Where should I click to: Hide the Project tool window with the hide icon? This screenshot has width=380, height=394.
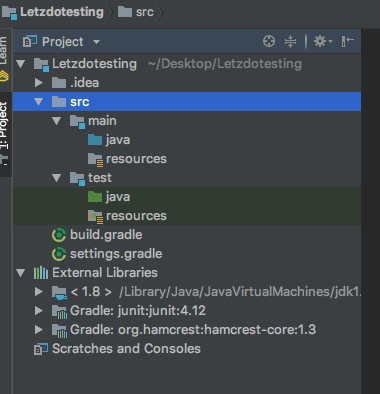(348, 41)
